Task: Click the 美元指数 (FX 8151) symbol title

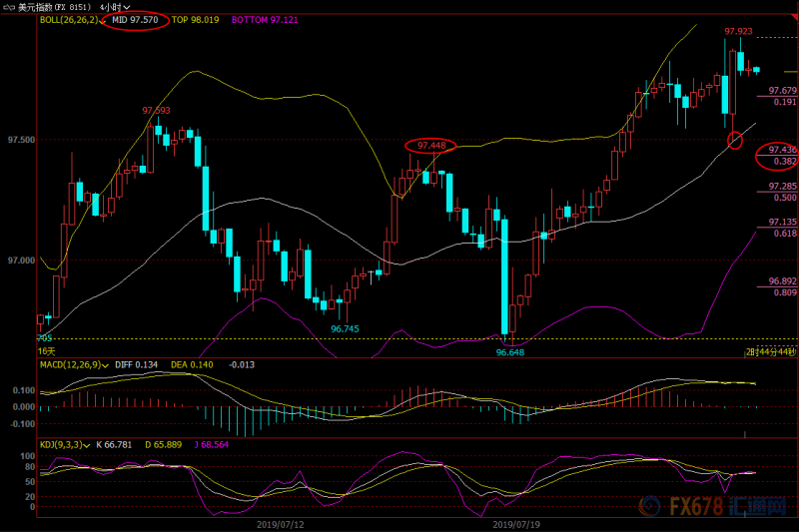Action: coord(55,7)
